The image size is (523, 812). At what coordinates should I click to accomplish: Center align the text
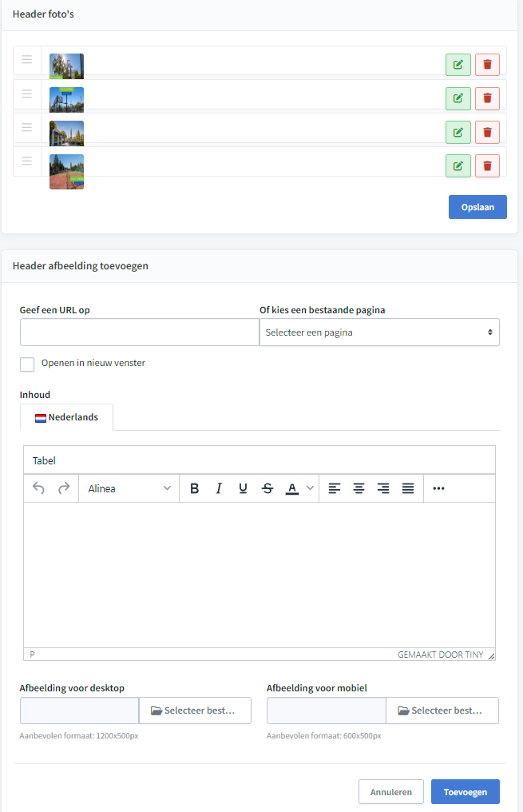click(x=359, y=488)
